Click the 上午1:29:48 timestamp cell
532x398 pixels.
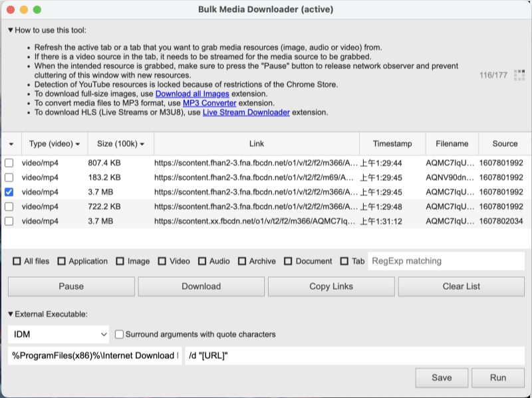pyautogui.click(x=381, y=207)
